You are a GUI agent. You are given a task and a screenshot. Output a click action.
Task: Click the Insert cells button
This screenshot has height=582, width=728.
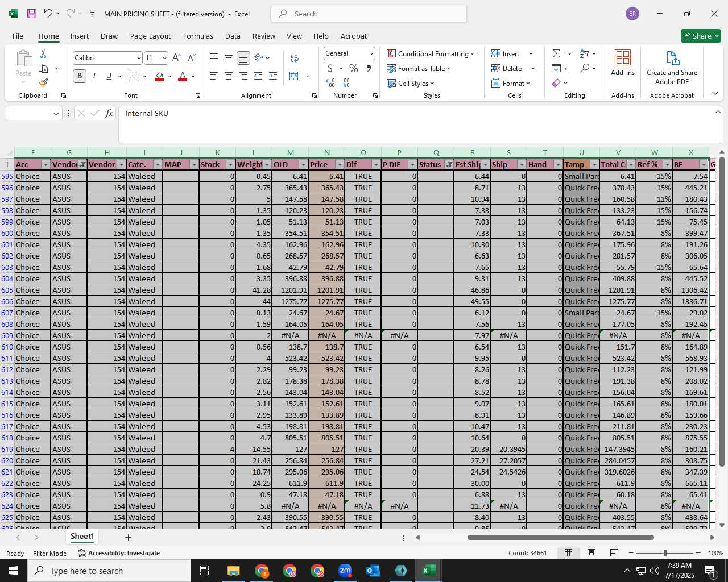click(506, 53)
